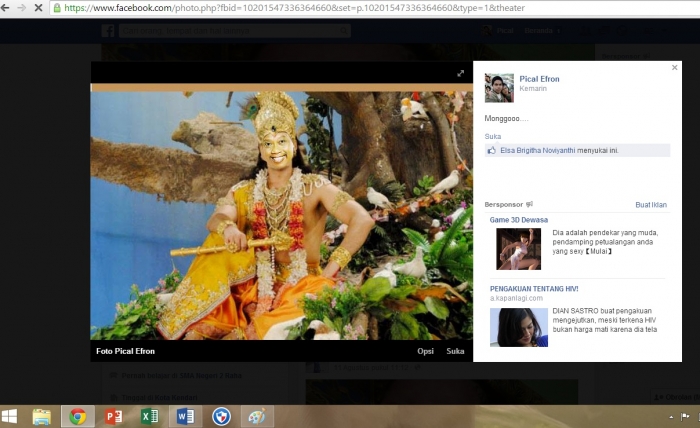Open Pical Efron profile picture thumbnail
Screen dimensions: 700x428
[499, 88]
